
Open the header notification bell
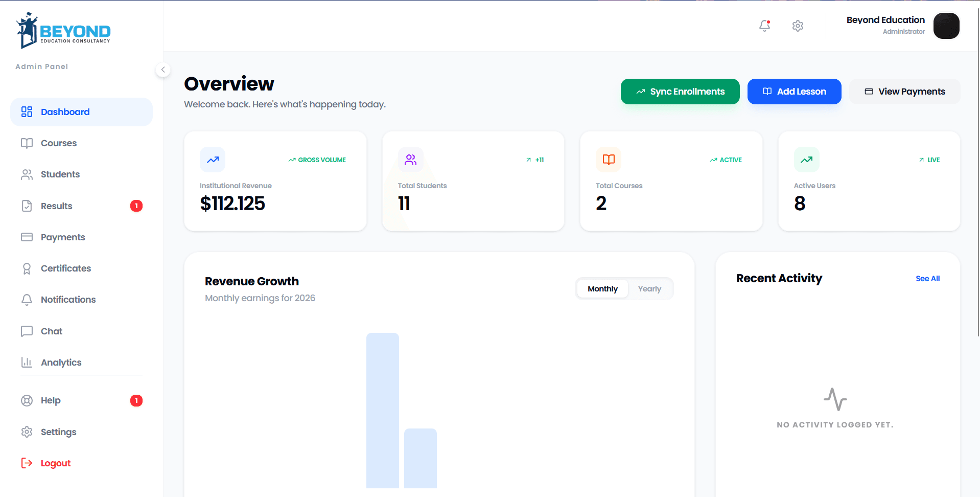point(765,26)
